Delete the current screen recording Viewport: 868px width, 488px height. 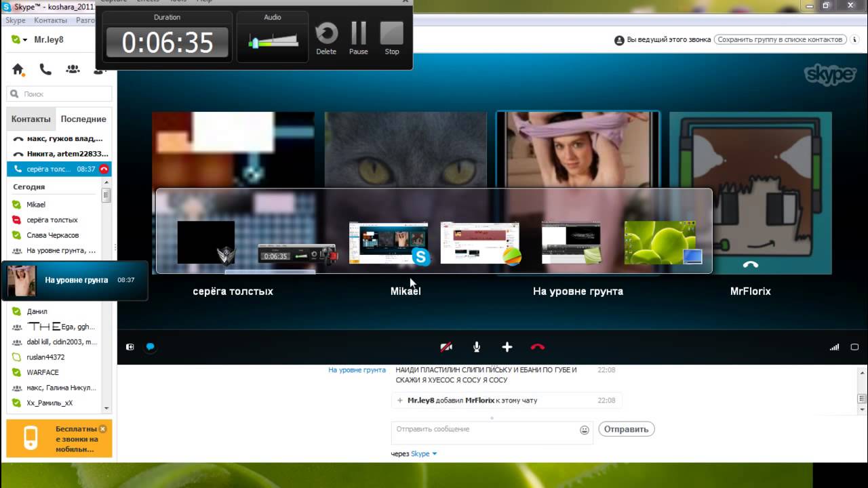(326, 38)
